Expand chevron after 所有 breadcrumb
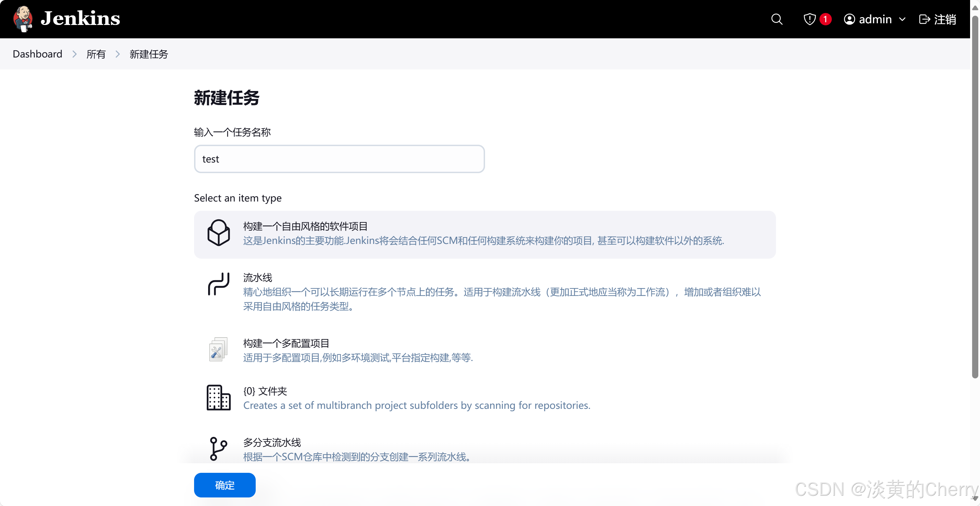 (117, 54)
